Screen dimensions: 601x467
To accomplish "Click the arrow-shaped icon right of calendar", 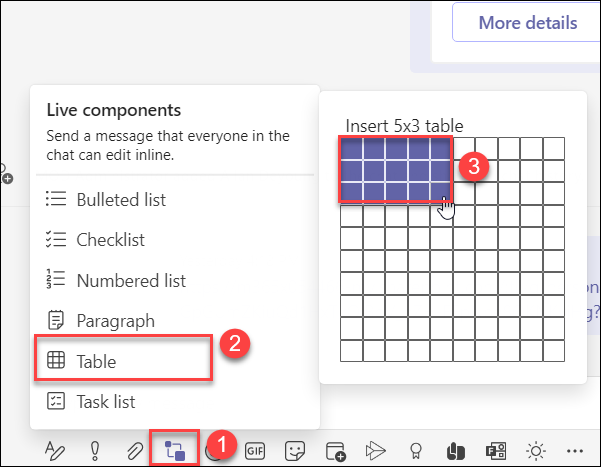I will tap(375, 450).
